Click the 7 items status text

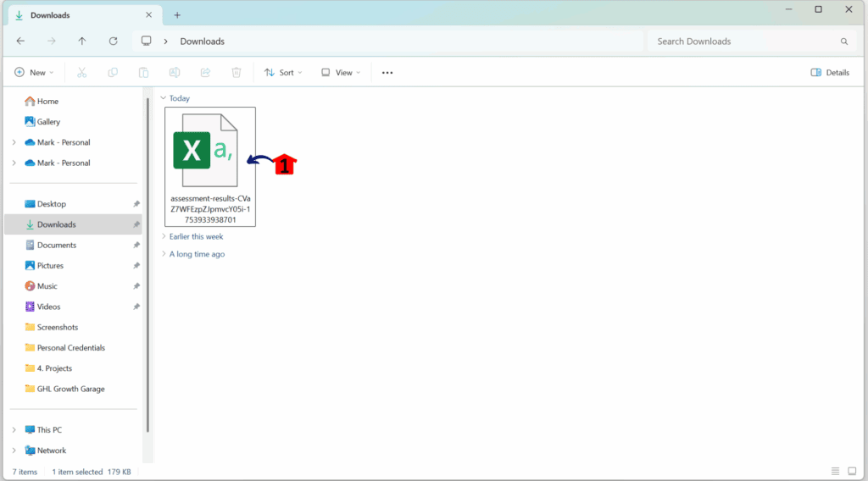pyautogui.click(x=25, y=472)
